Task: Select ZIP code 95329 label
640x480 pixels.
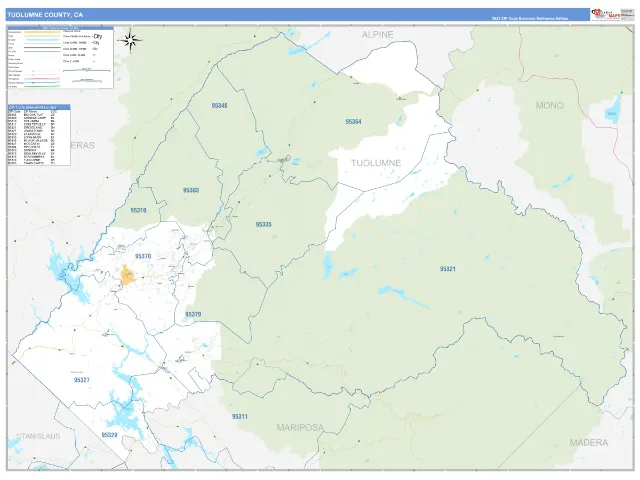Action: pyautogui.click(x=109, y=435)
